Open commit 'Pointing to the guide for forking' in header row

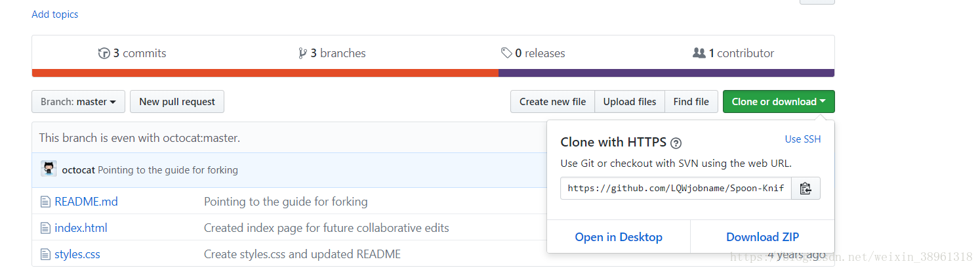click(168, 170)
